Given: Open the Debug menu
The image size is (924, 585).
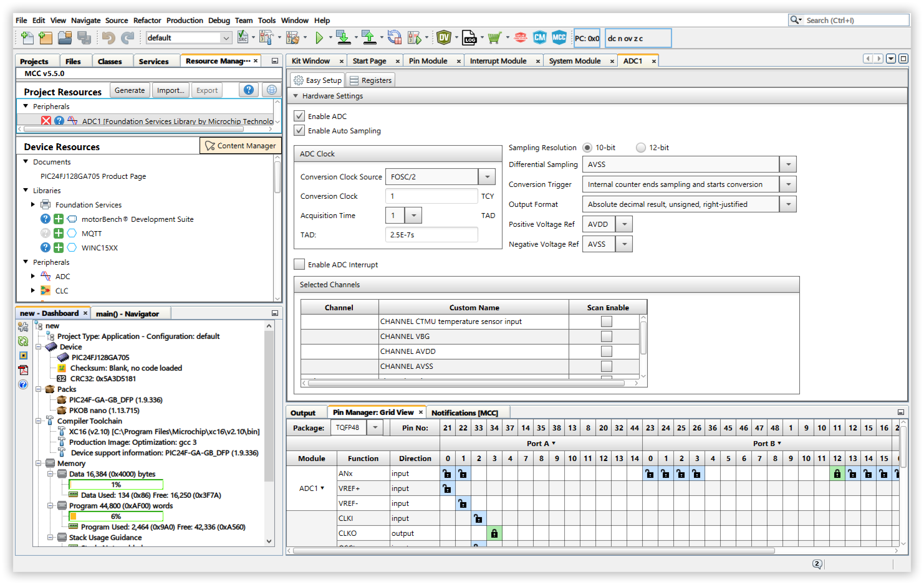Looking at the screenshot, I should 219,20.
